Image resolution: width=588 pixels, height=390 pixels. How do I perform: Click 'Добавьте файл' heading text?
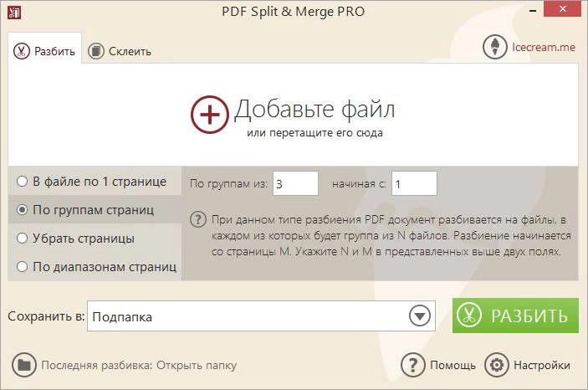point(314,110)
